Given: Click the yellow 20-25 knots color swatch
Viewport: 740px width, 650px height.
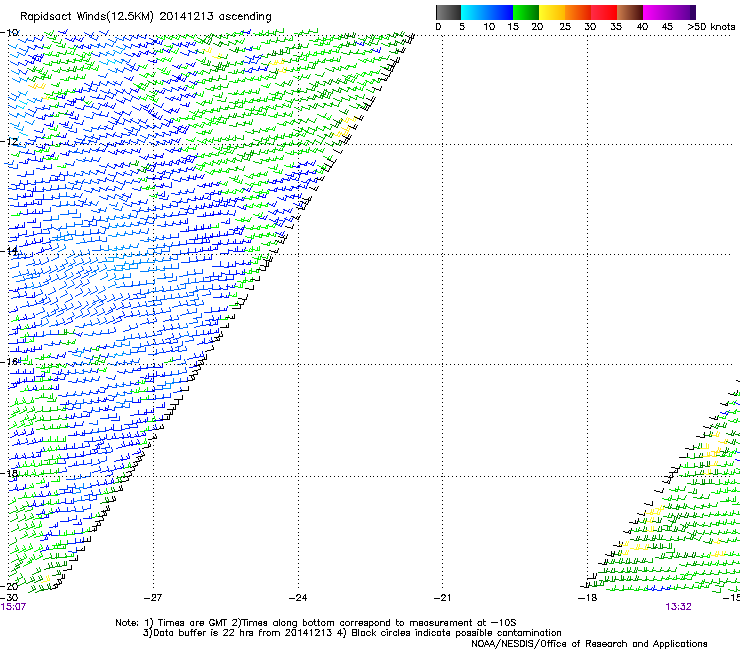Looking at the screenshot, I should point(552,12).
